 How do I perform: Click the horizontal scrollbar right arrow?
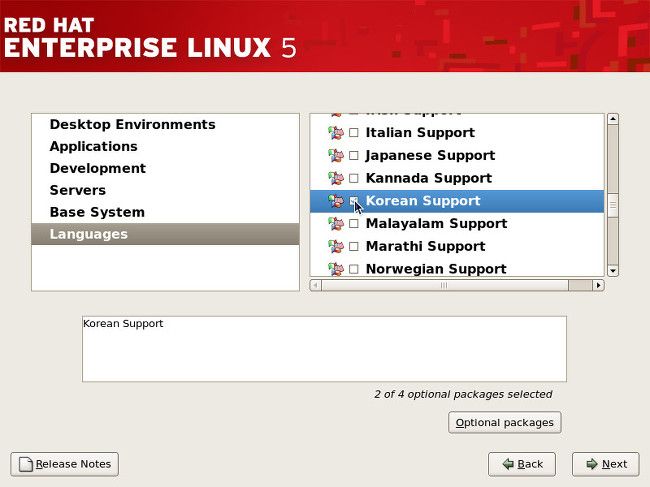[598, 285]
